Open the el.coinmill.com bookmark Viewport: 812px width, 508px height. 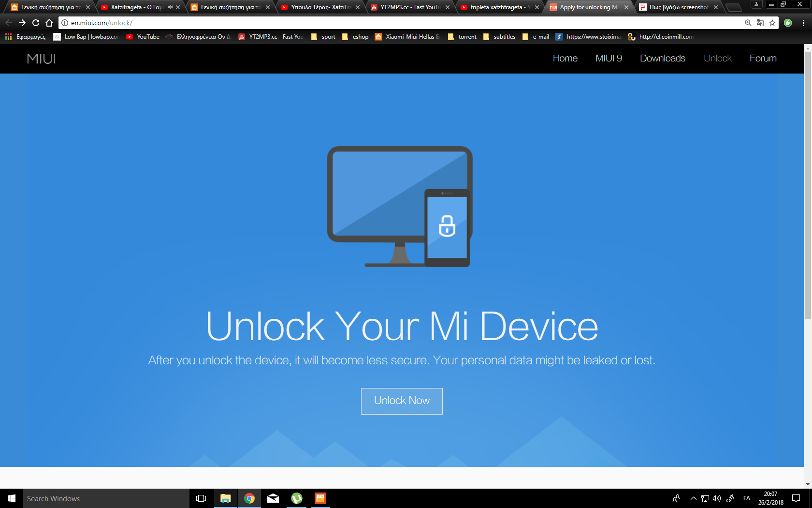660,37
